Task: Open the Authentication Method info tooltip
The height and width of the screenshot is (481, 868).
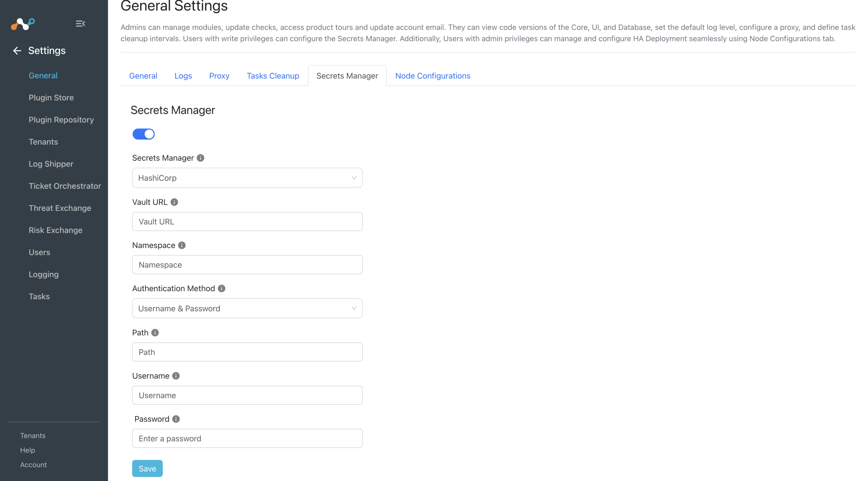Action: tap(221, 288)
